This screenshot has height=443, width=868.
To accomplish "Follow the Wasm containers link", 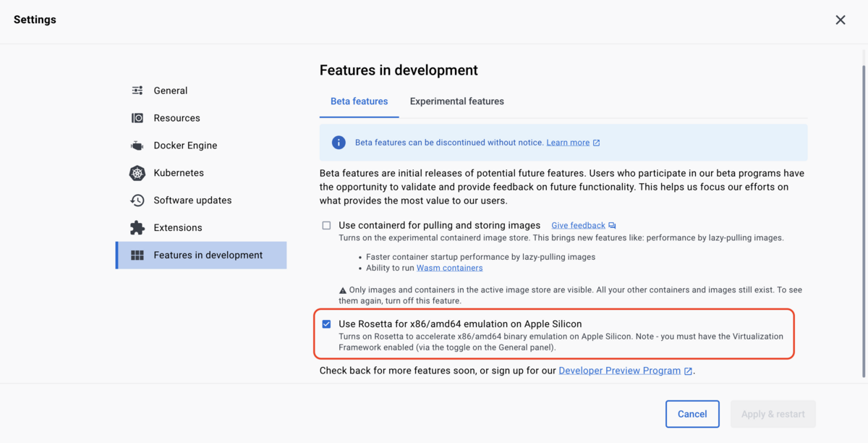I will pyautogui.click(x=449, y=266).
